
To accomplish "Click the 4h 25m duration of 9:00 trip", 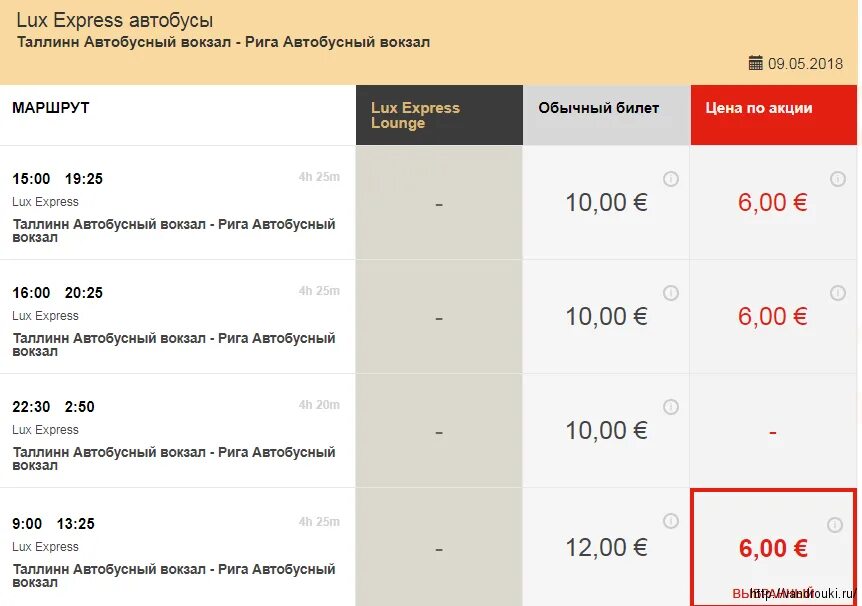I will click(x=319, y=521).
